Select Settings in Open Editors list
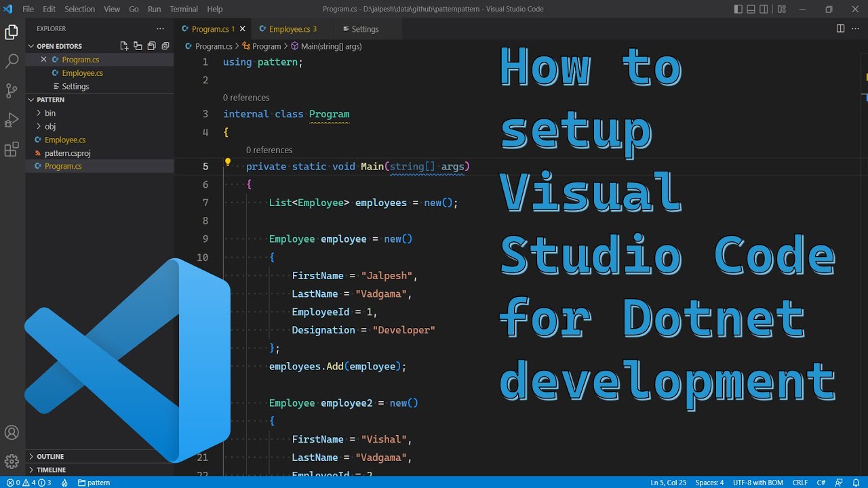This screenshot has width=868, height=488. pos(99,86)
